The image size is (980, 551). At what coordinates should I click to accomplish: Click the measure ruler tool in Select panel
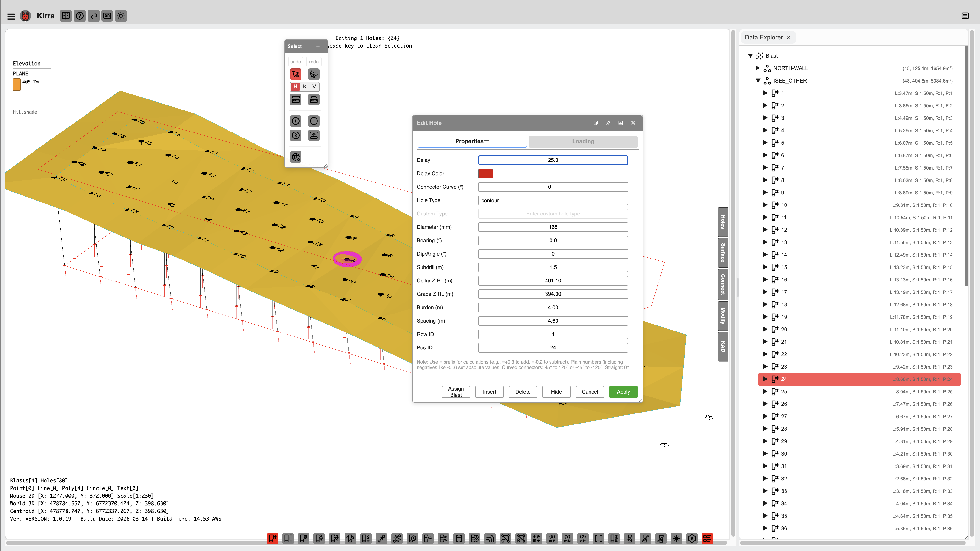295,99
